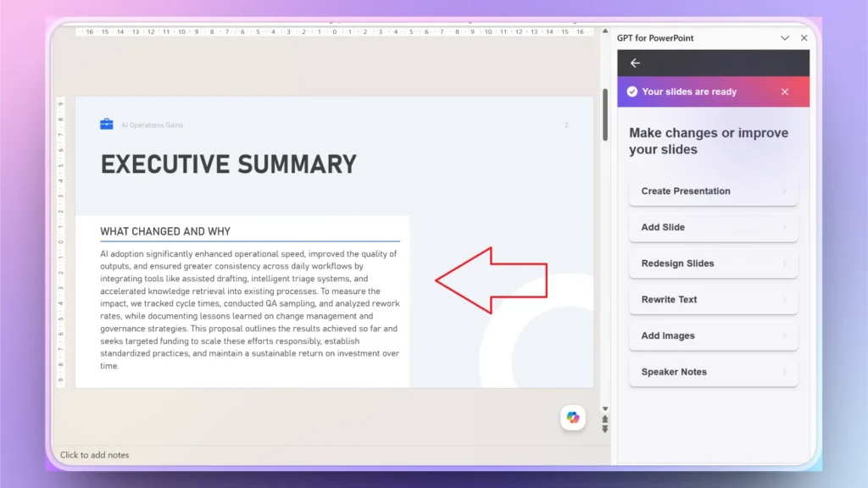
Task: Go back using the pane's back arrow
Action: coord(635,63)
